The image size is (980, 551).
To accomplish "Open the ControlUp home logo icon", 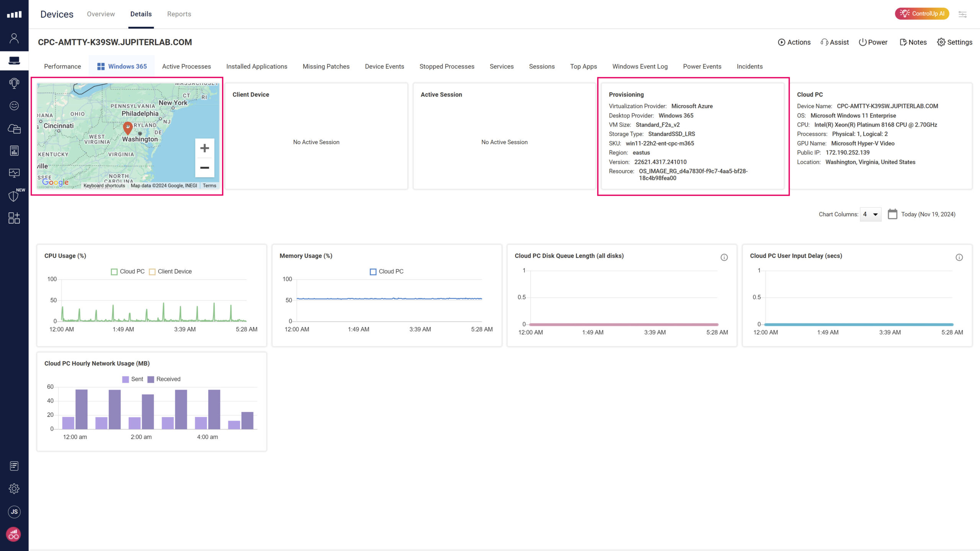I will pos(14,15).
